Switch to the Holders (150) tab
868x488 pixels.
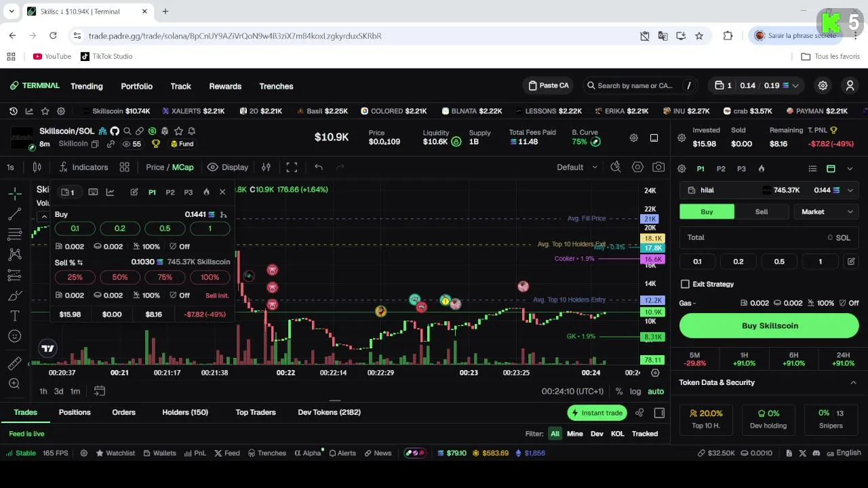(185, 412)
